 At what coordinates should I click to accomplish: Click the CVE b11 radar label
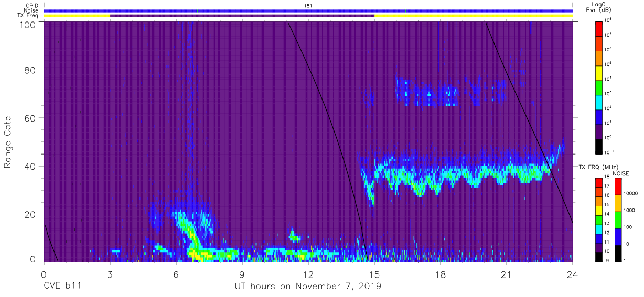click(x=62, y=286)
